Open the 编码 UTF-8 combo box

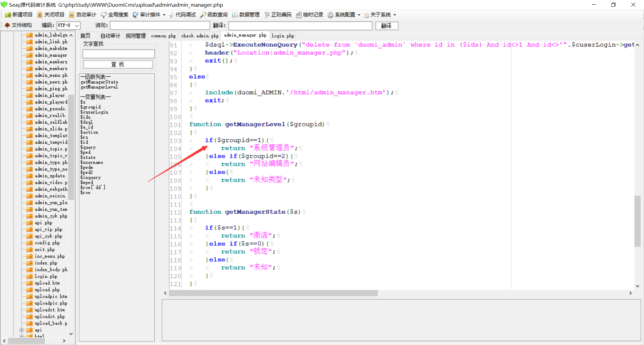(68, 25)
